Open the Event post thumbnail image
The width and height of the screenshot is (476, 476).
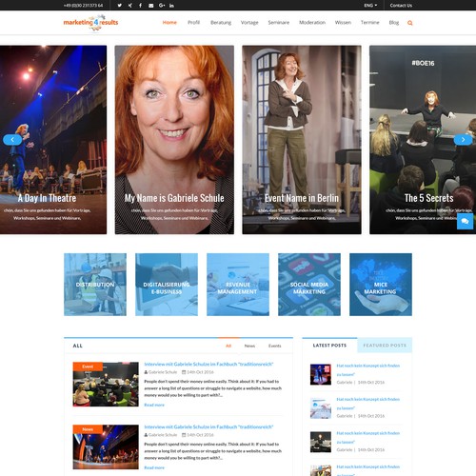106,385
